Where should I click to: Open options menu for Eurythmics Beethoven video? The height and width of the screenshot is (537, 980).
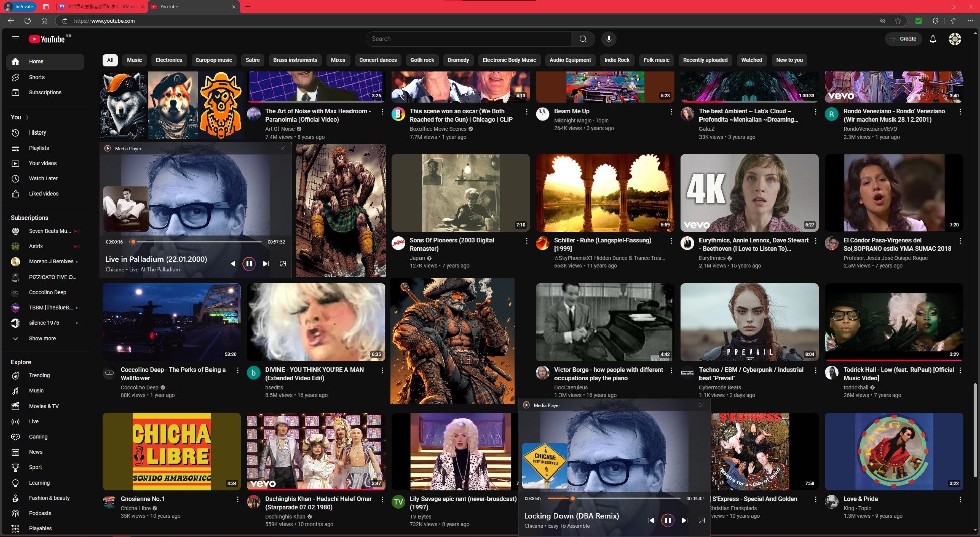pos(816,241)
